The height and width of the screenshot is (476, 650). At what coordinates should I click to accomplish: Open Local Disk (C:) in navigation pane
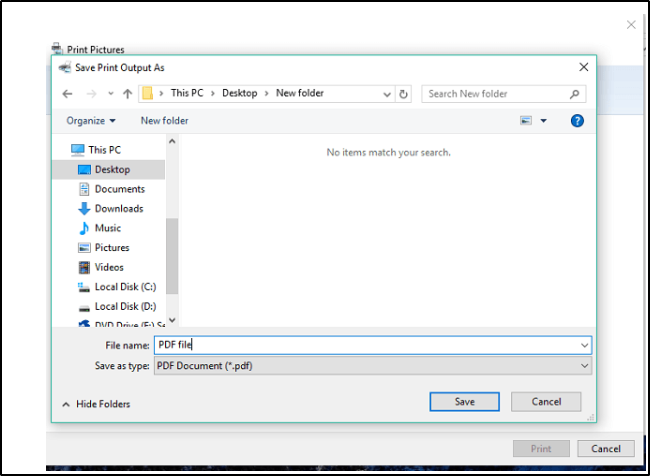point(126,287)
